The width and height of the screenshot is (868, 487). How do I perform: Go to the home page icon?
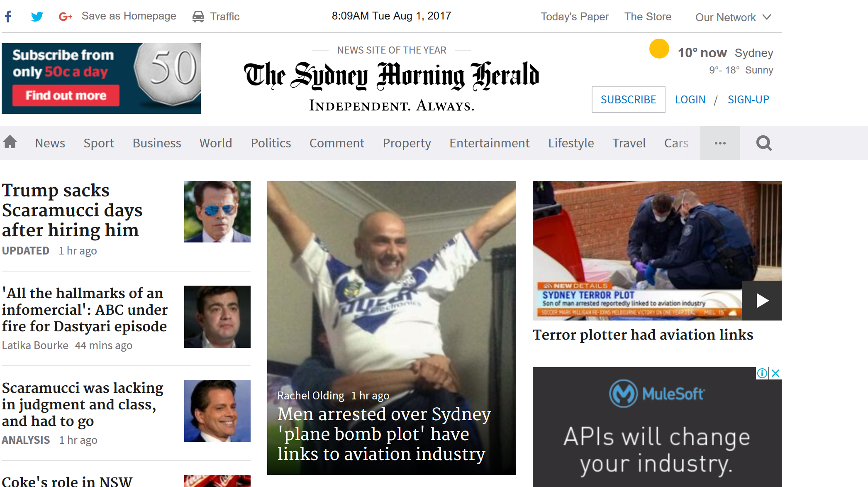tap(10, 142)
